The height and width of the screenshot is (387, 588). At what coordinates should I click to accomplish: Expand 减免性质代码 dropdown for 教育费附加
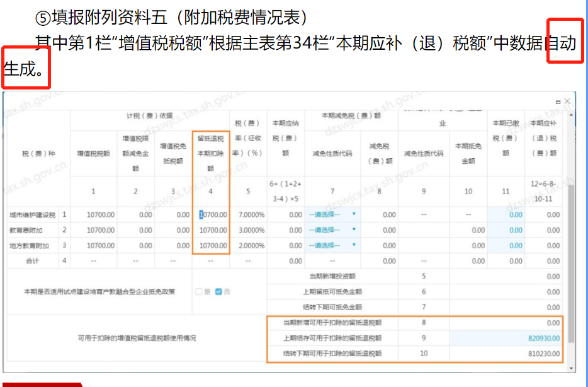[332, 230]
